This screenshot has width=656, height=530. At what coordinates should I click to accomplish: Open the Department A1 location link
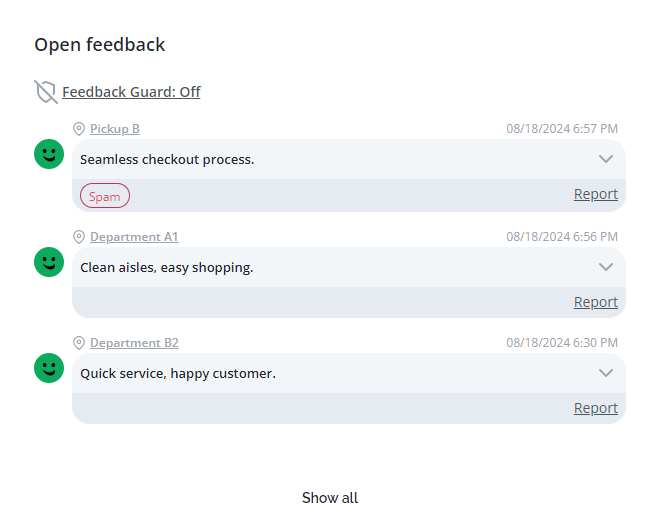point(134,237)
